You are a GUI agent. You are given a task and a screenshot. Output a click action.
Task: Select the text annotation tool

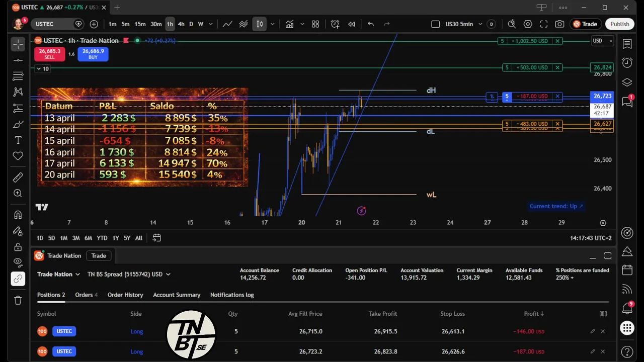[18, 140]
